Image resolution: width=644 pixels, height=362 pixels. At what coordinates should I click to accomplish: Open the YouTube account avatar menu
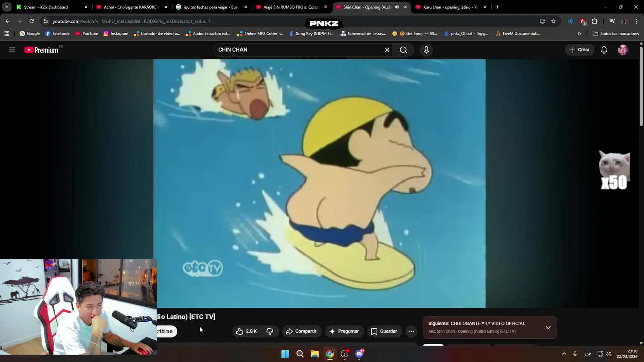(x=623, y=50)
